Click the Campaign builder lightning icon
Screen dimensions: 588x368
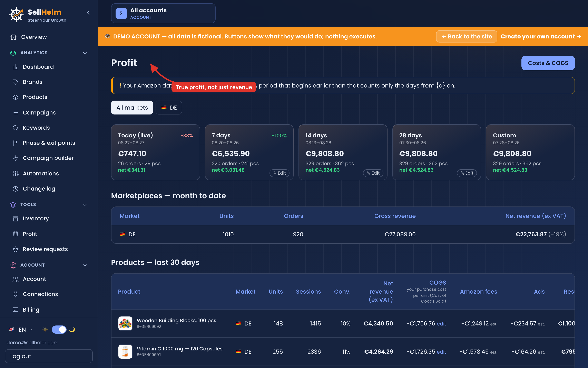[16, 158]
